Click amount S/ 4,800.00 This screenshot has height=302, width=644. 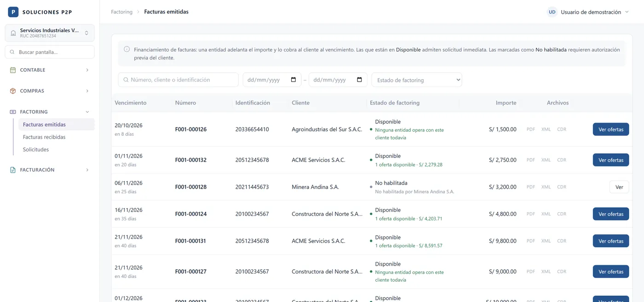tap(503, 214)
